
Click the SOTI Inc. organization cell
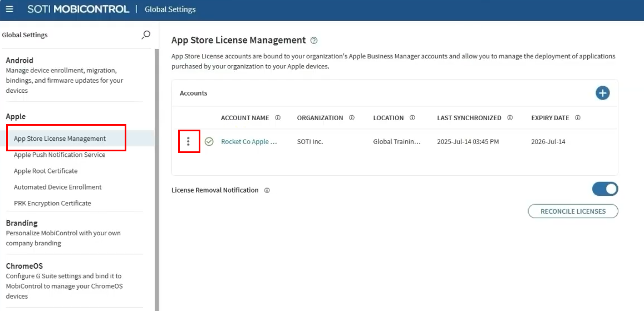click(310, 141)
